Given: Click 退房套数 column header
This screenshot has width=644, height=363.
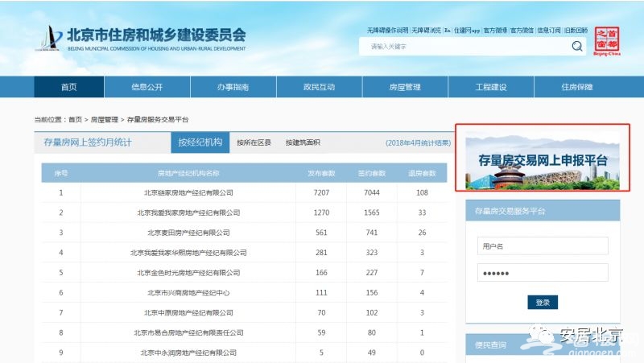Looking at the screenshot, I should pyautogui.click(x=422, y=173).
